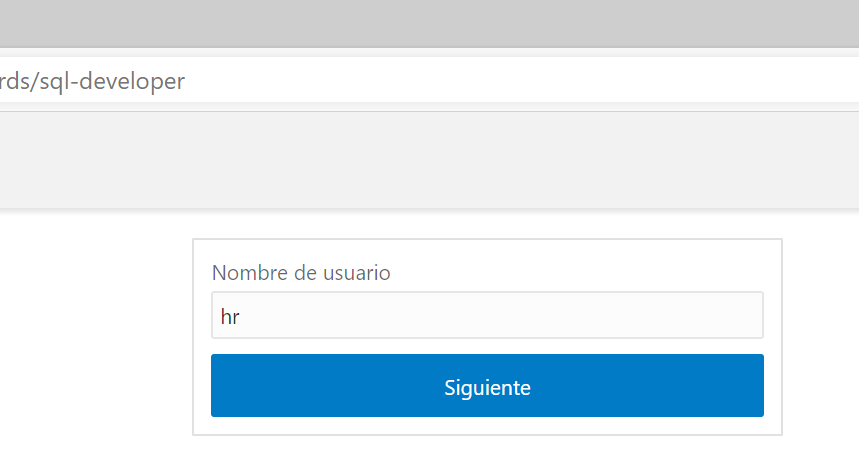
Task: Click thin strip between address bar and header
Action: coord(430,106)
